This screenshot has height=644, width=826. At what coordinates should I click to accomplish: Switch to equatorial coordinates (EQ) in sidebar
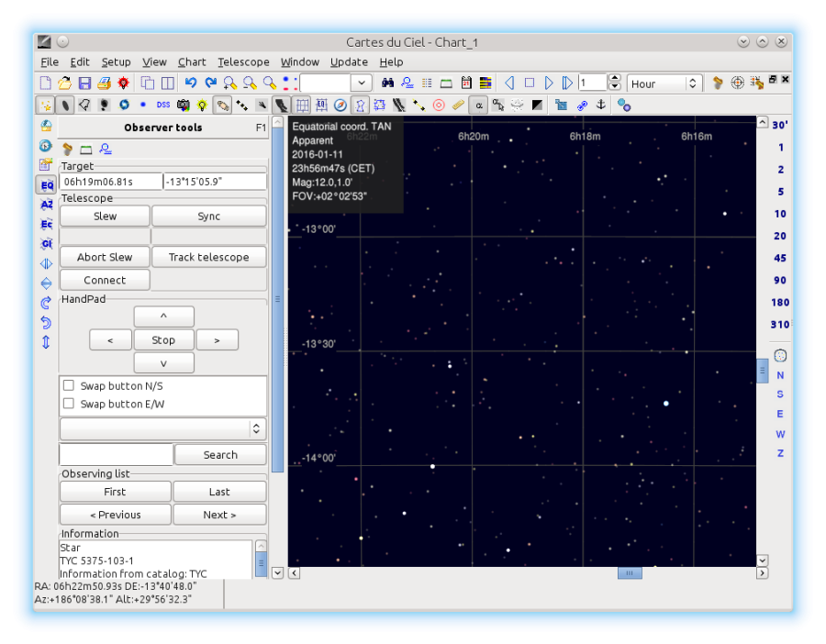pos(47,185)
